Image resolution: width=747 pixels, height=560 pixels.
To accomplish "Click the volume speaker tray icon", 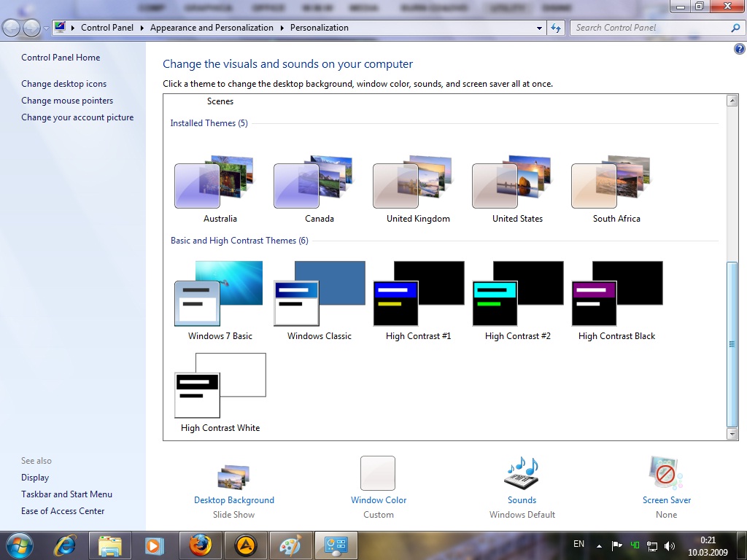I will point(670,545).
